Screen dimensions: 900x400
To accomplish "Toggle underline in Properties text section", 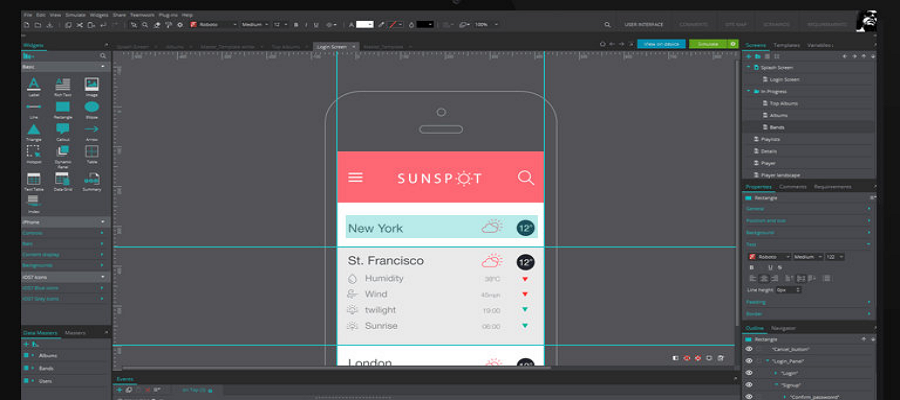I will pyautogui.click(x=770, y=267).
